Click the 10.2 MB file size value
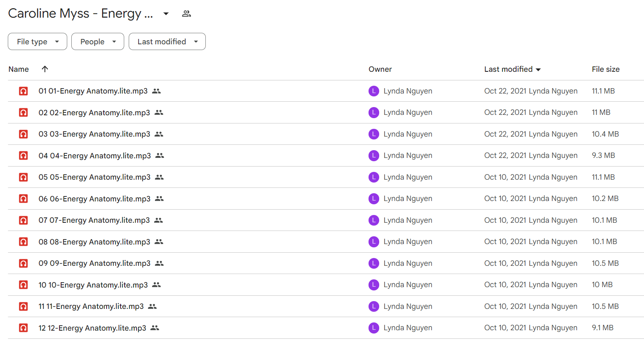644x361 pixels. click(605, 199)
